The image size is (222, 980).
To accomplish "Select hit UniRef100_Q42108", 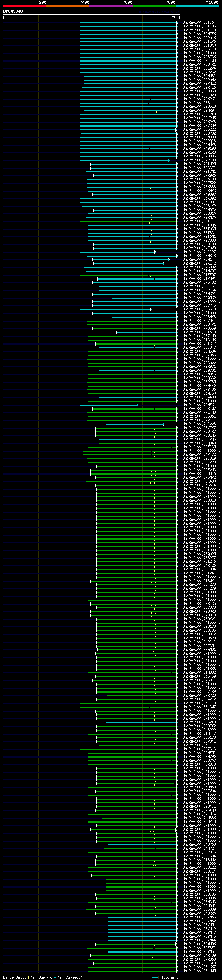I will 199,160.
